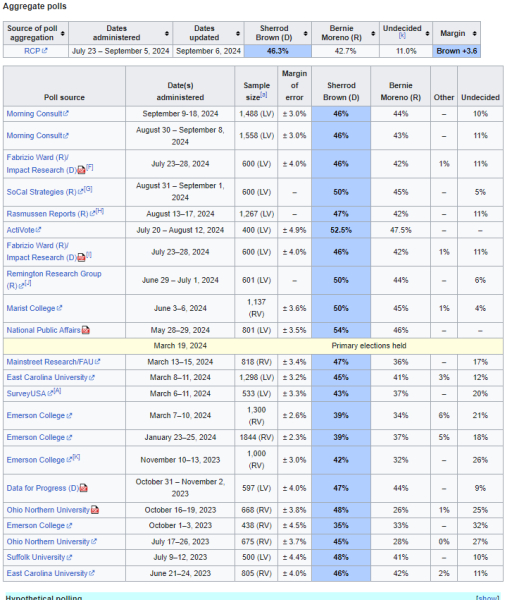The width and height of the screenshot is (512, 600).
Task: Open PDF icon for Ohio Northern October 16–19 poll
Action: 95,510
